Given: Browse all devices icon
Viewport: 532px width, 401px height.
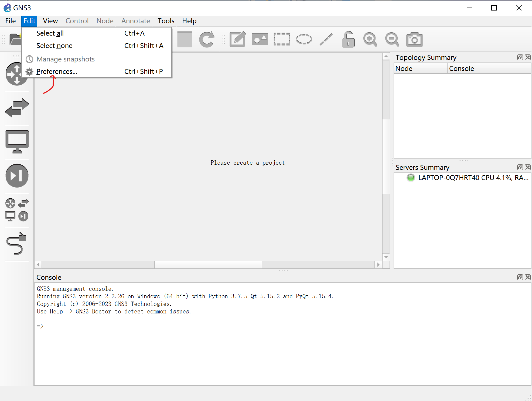Looking at the screenshot, I should point(17,210).
